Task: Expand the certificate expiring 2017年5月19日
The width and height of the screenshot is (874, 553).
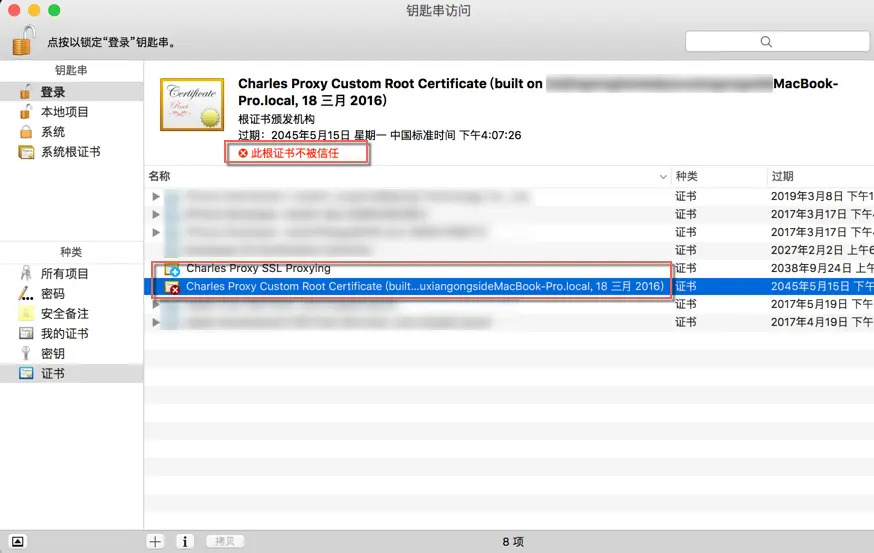Action: pyautogui.click(x=156, y=304)
